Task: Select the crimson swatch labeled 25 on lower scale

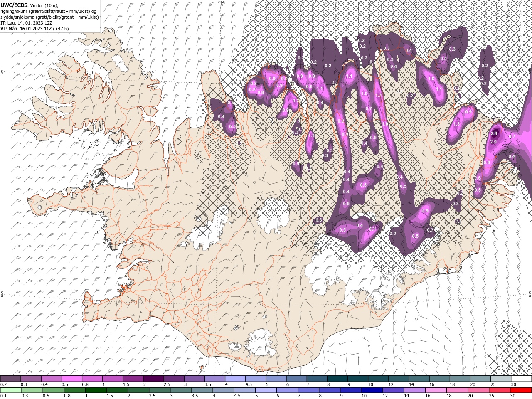Action: click(x=500, y=390)
